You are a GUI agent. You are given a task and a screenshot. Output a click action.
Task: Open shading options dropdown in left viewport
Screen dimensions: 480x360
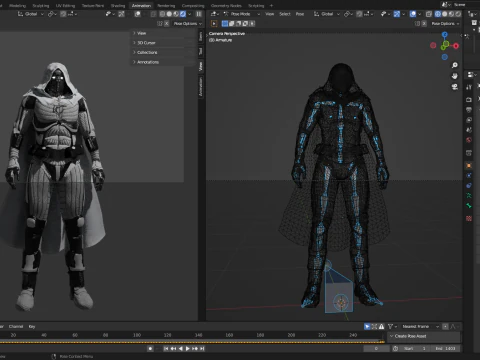tap(190, 14)
